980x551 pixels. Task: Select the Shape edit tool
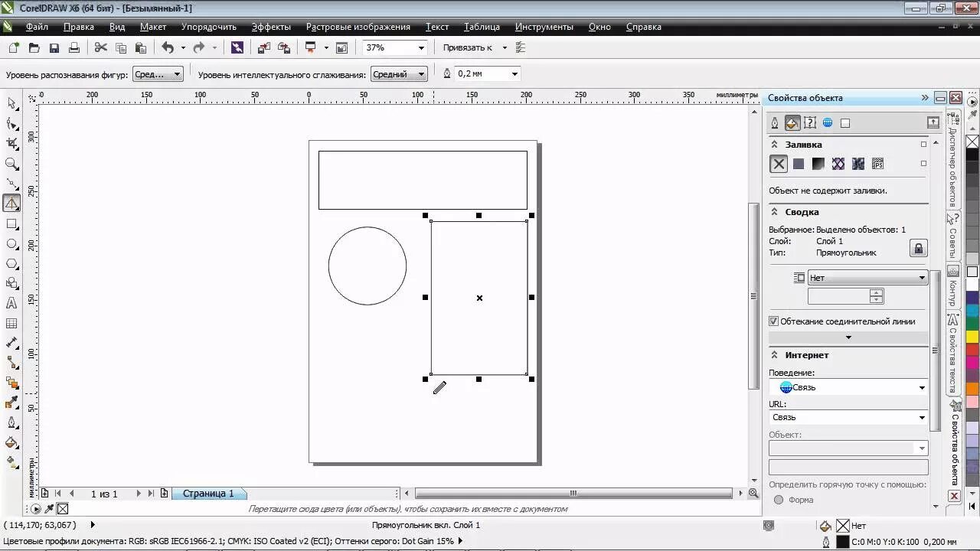pos(11,123)
